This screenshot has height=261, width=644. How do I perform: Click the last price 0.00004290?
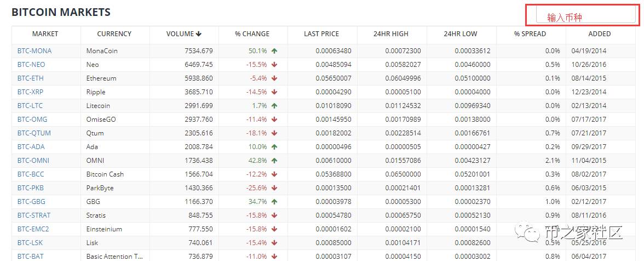(x=334, y=92)
